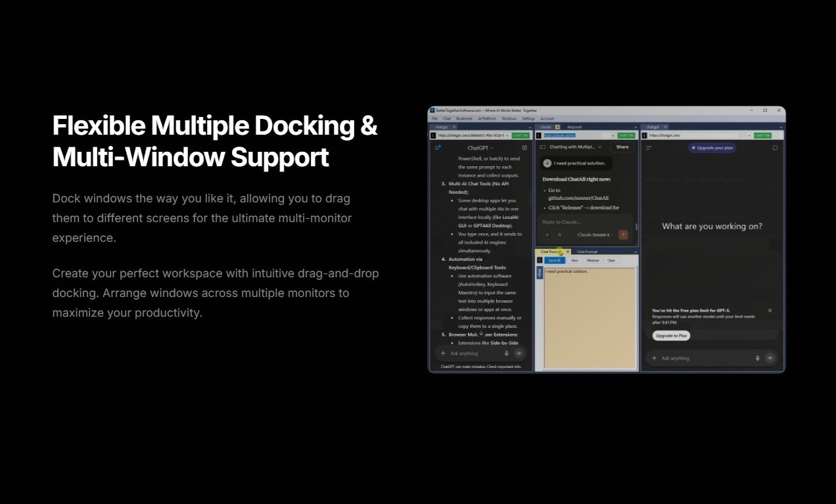The width and height of the screenshot is (836, 504).
Task: Toggle the Claude sidebar icon
Action: tap(543, 147)
